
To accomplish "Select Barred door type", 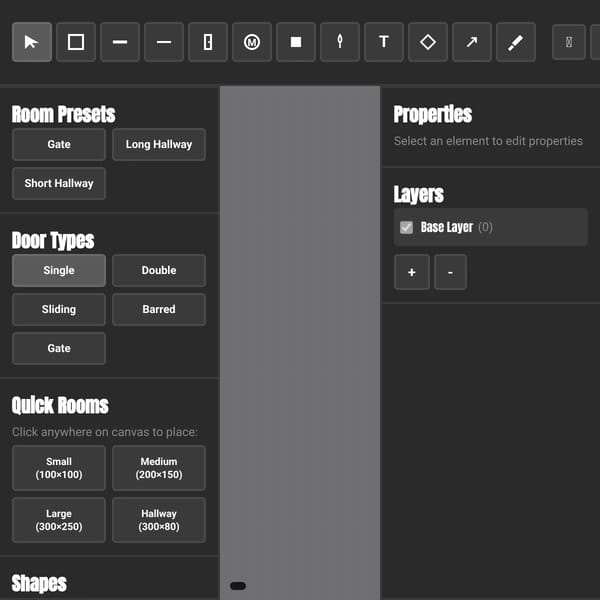I will click(x=159, y=309).
